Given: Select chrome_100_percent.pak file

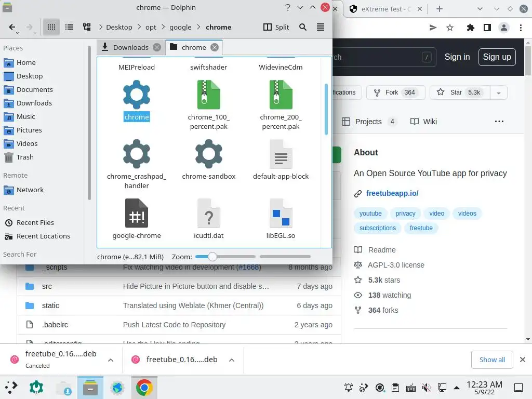Looking at the screenshot, I should point(209,105).
